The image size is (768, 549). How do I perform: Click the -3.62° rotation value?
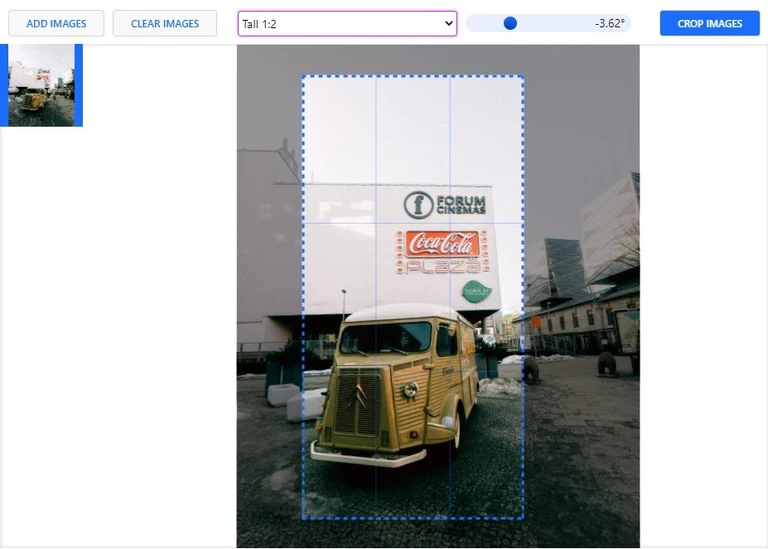pos(609,24)
